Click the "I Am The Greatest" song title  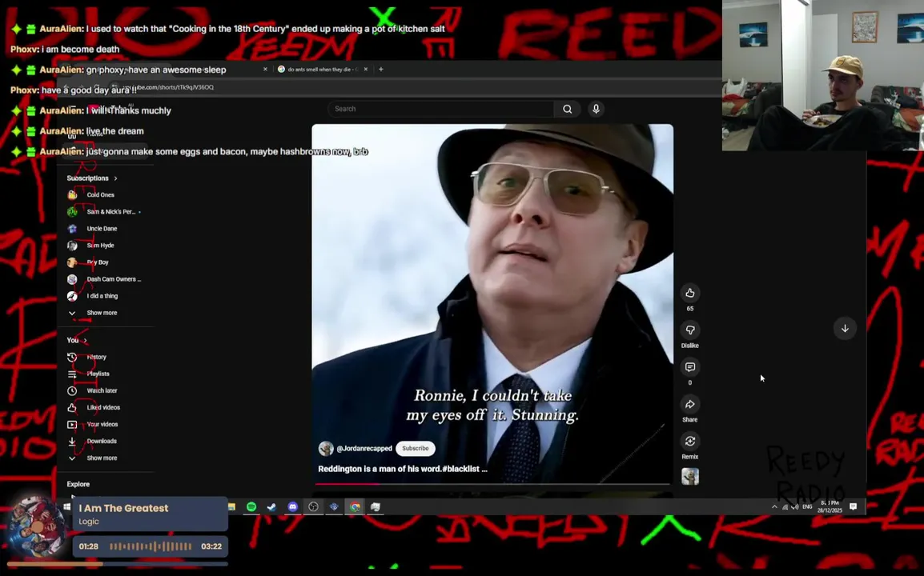[x=124, y=508]
